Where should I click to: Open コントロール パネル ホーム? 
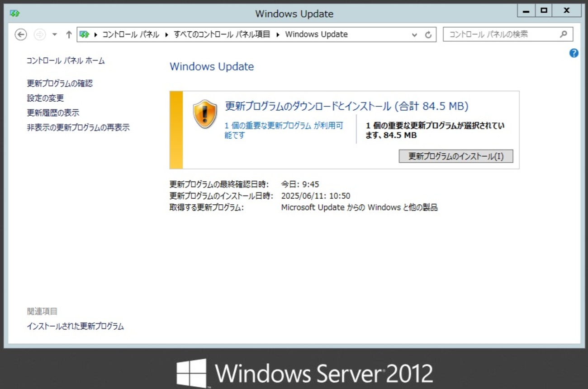pos(66,61)
